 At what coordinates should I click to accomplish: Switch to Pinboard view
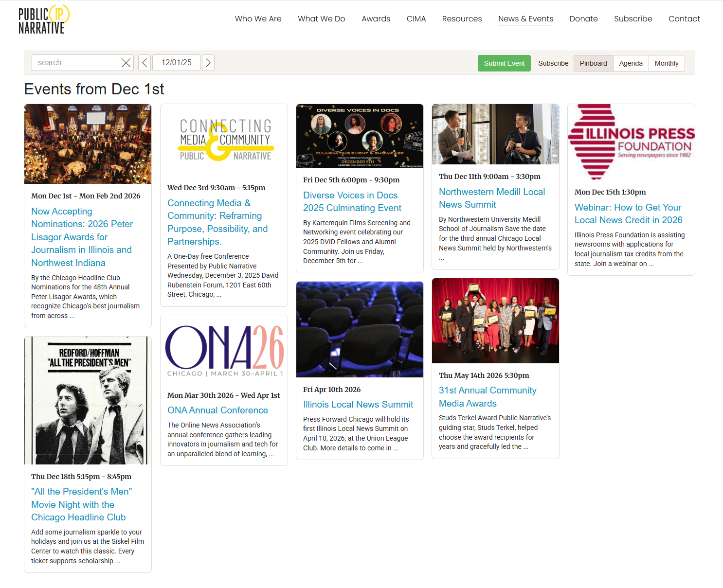(x=594, y=63)
